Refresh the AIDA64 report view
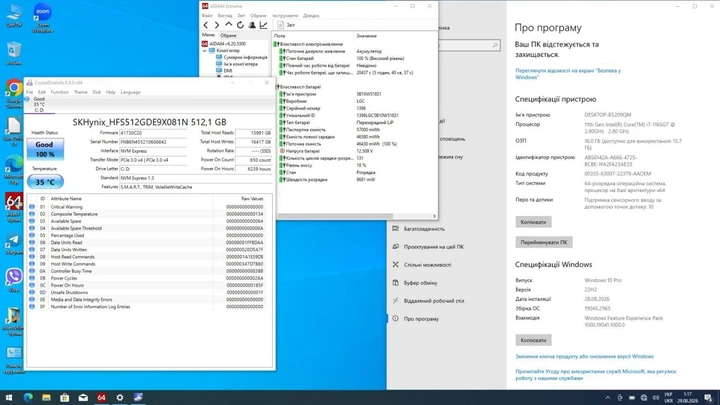This screenshot has width=720, height=405. tap(240, 25)
